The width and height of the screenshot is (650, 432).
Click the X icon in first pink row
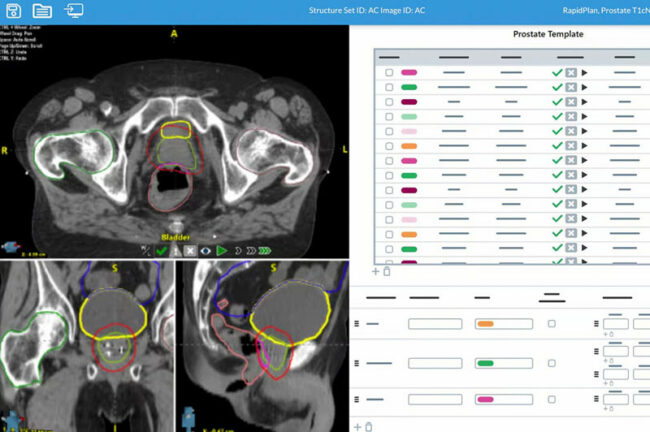[x=571, y=73]
